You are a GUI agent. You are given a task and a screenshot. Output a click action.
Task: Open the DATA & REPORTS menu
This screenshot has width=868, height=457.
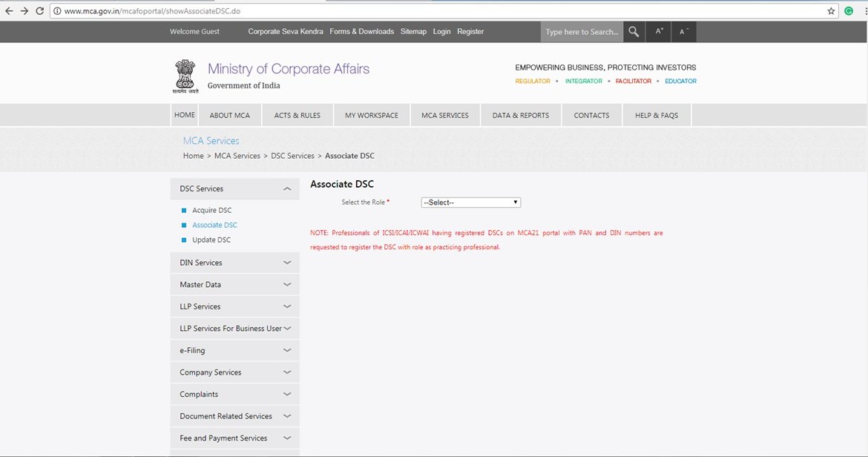(521, 115)
